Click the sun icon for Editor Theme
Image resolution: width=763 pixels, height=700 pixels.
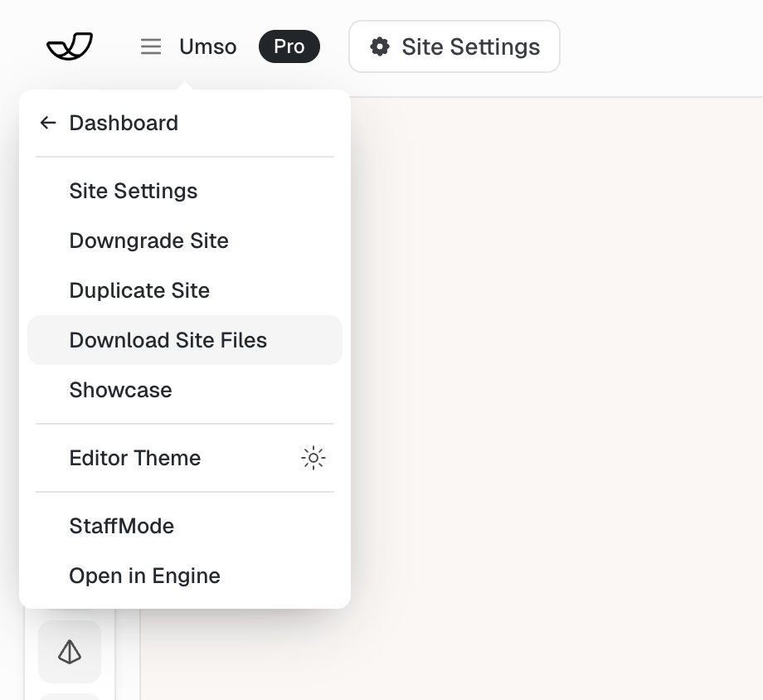pyautogui.click(x=313, y=458)
